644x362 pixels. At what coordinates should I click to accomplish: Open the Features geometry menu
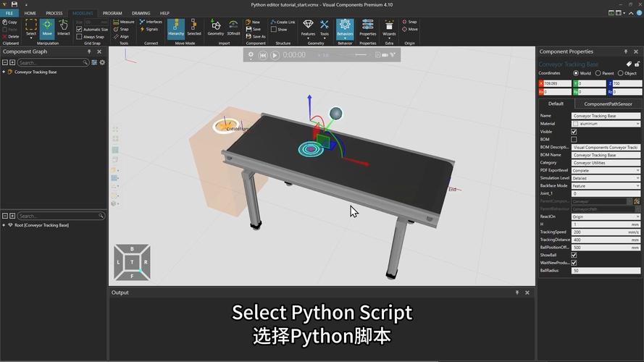click(x=308, y=28)
